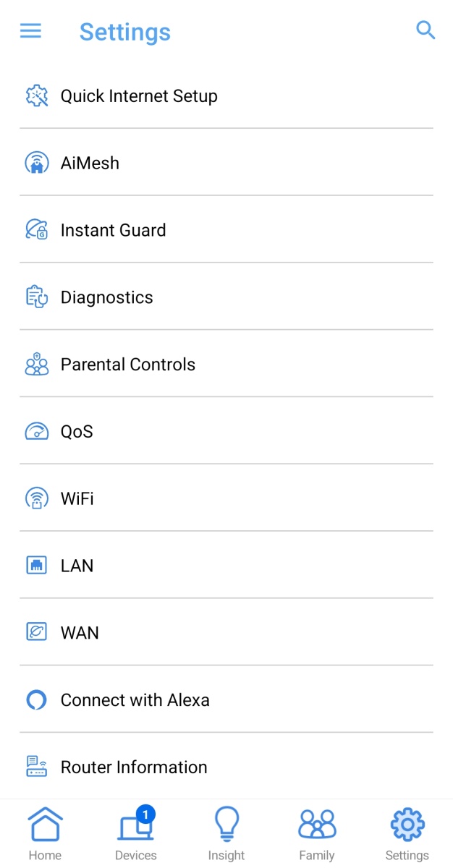Select the Parental Controls icon

36,364
